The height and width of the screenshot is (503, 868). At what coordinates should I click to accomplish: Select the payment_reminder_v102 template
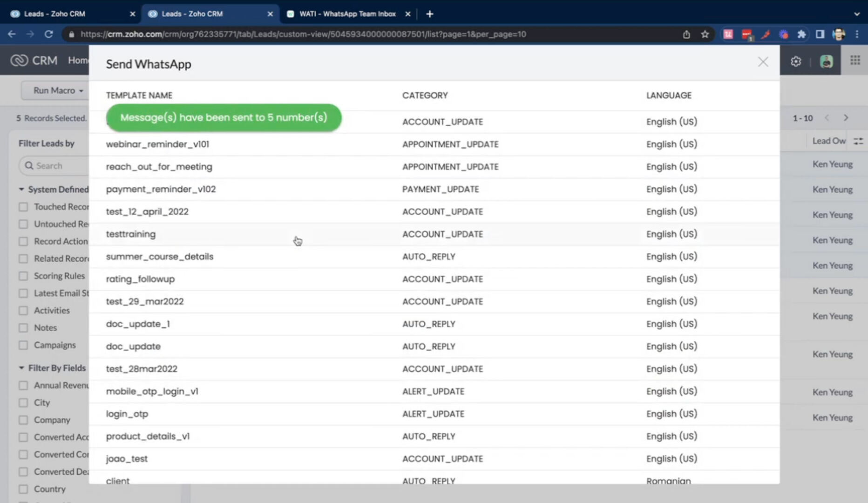(434, 189)
